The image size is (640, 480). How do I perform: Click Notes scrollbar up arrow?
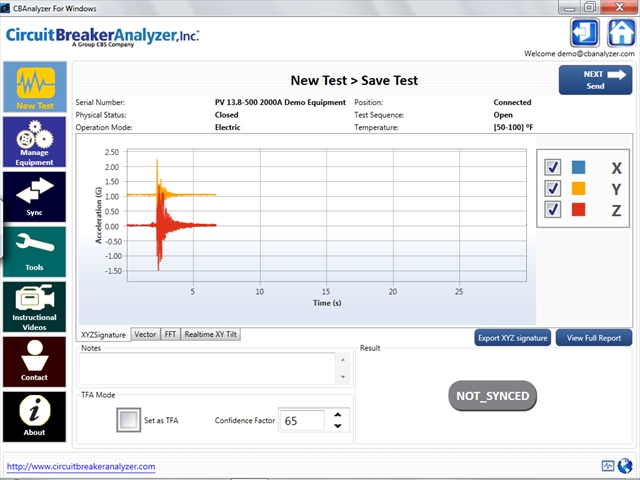[x=343, y=360]
